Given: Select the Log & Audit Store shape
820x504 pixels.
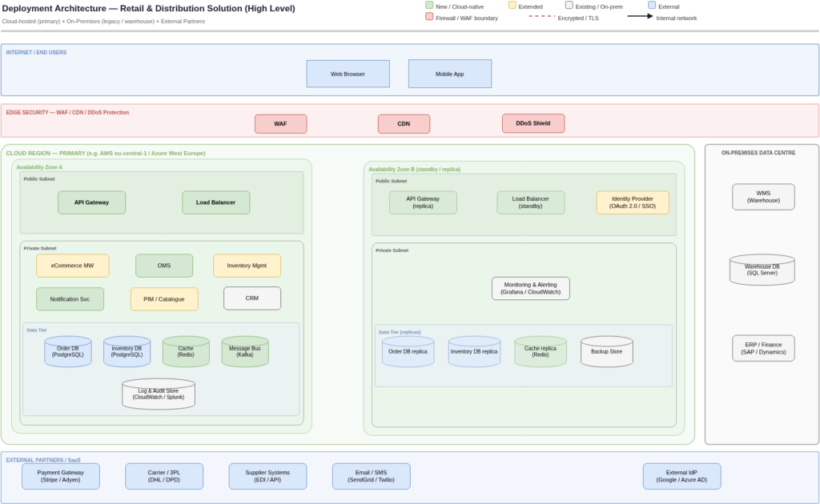Looking at the screenshot, I should pos(159,393).
